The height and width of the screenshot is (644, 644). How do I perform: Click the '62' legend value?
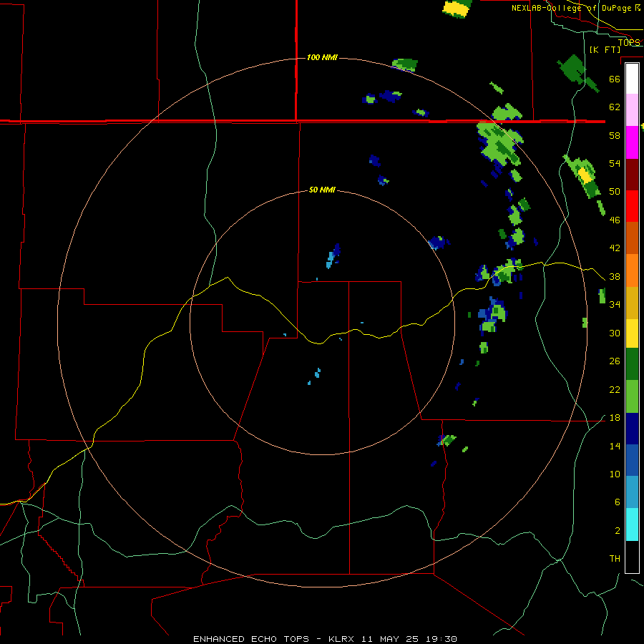[615, 107]
